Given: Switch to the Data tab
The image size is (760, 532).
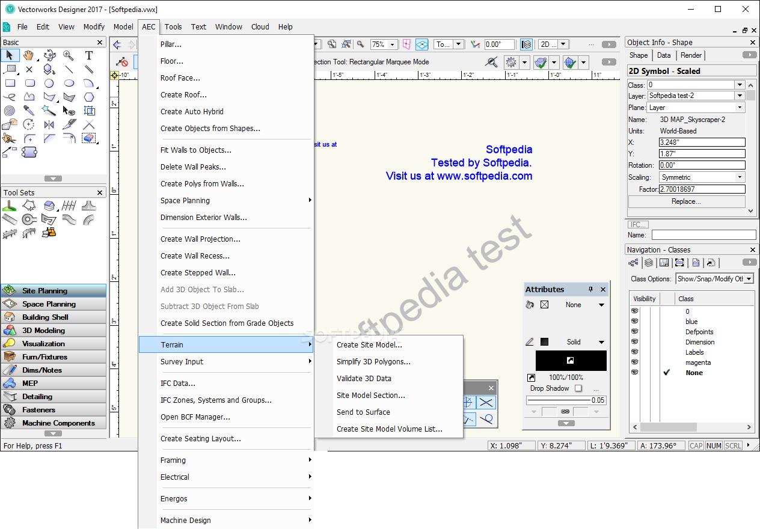Looking at the screenshot, I should click(664, 55).
